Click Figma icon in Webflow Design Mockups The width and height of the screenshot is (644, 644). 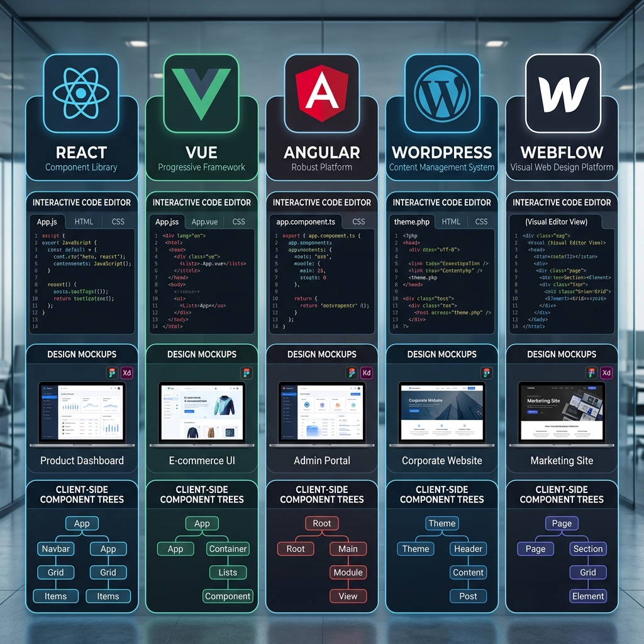(591, 373)
